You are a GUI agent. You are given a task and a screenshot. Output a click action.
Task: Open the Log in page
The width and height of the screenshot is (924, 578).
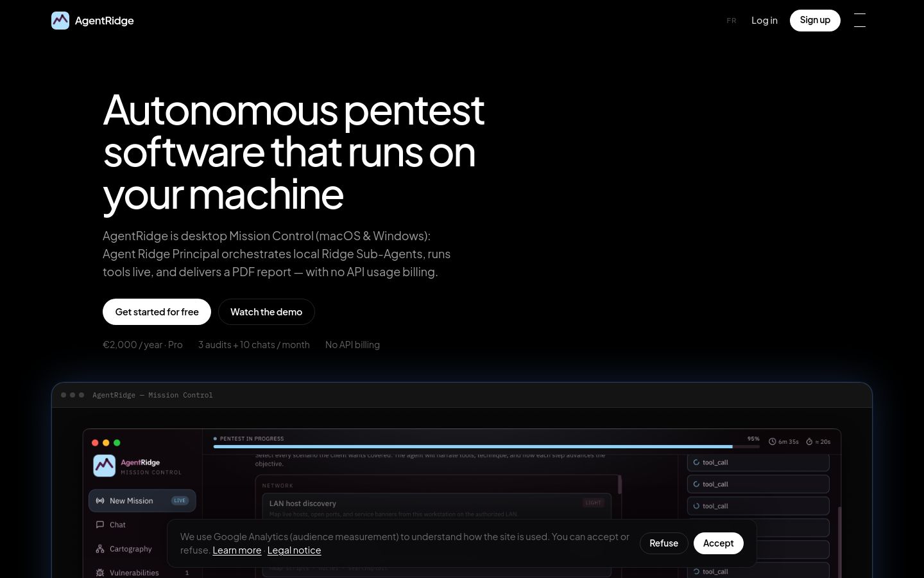[x=764, y=21]
